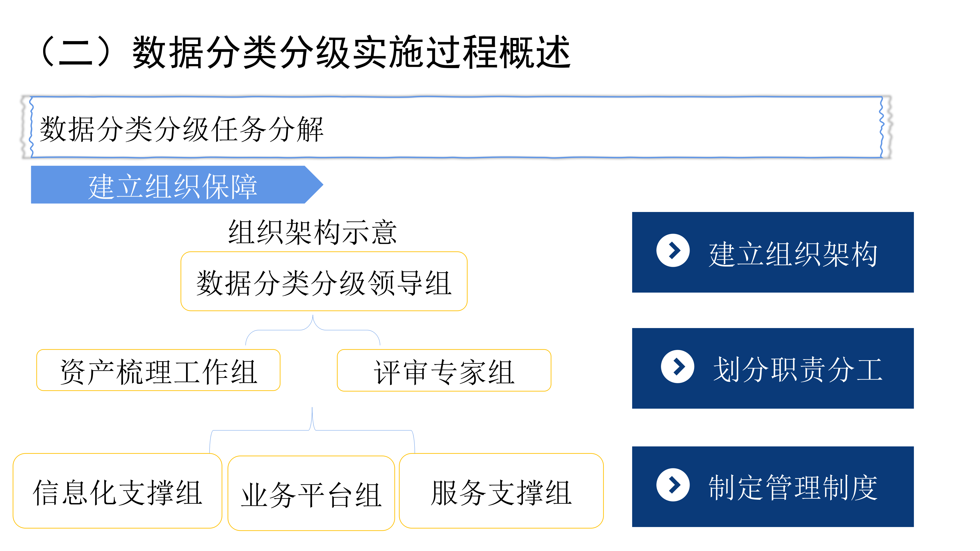
Task: Select the 数据分类分级领导组 box
Action: click(x=324, y=281)
